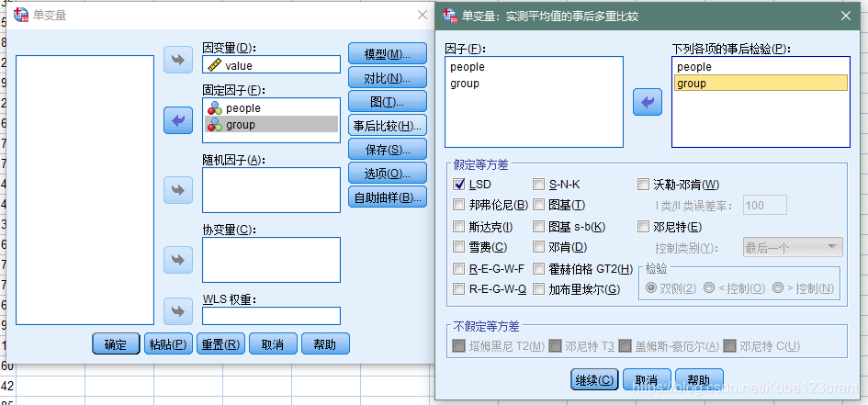Click blue arrow in post hoc dialog

tap(648, 102)
